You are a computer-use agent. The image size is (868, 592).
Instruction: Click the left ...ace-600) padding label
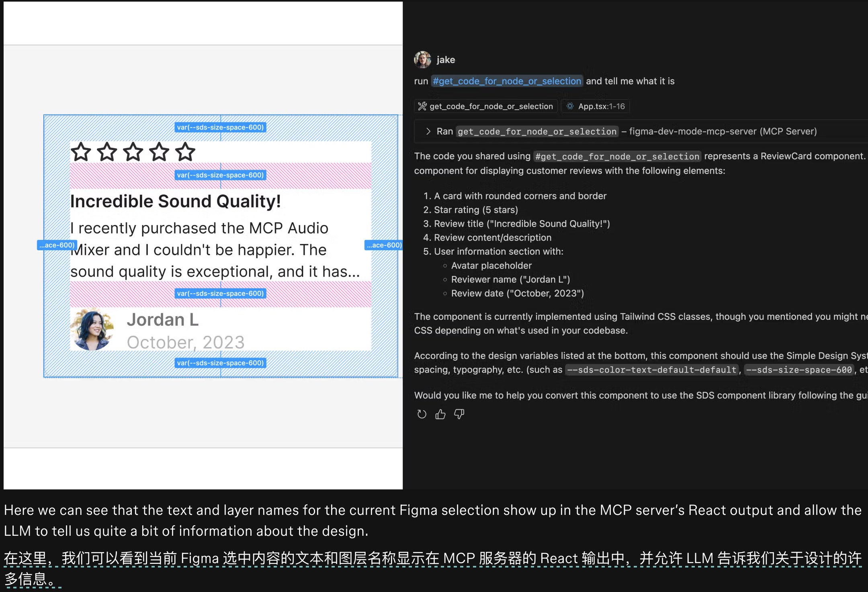pyautogui.click(x=57, y=245)
